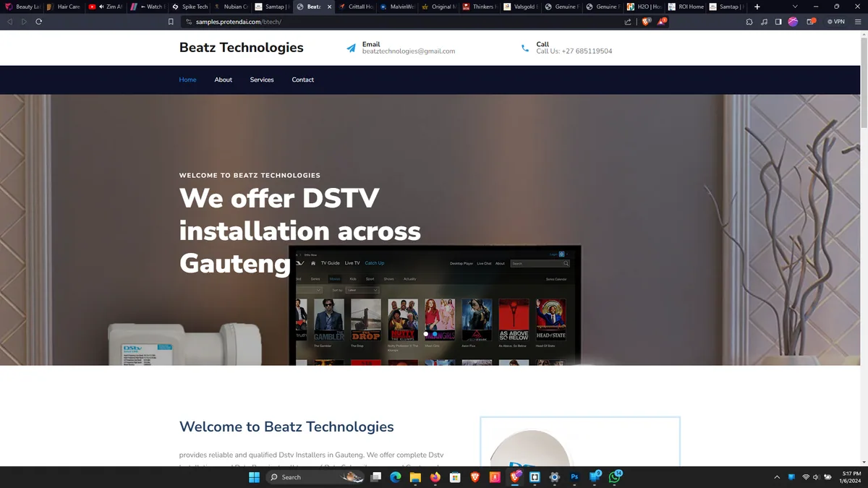Open the Brave hamburger main menu

tap(858, 22)
